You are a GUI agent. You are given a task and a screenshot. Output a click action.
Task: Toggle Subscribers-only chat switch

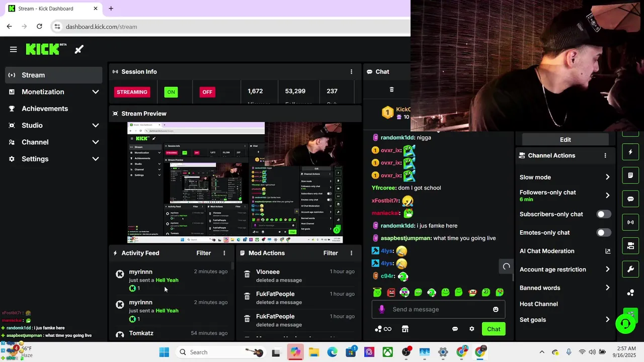(603, 214)
